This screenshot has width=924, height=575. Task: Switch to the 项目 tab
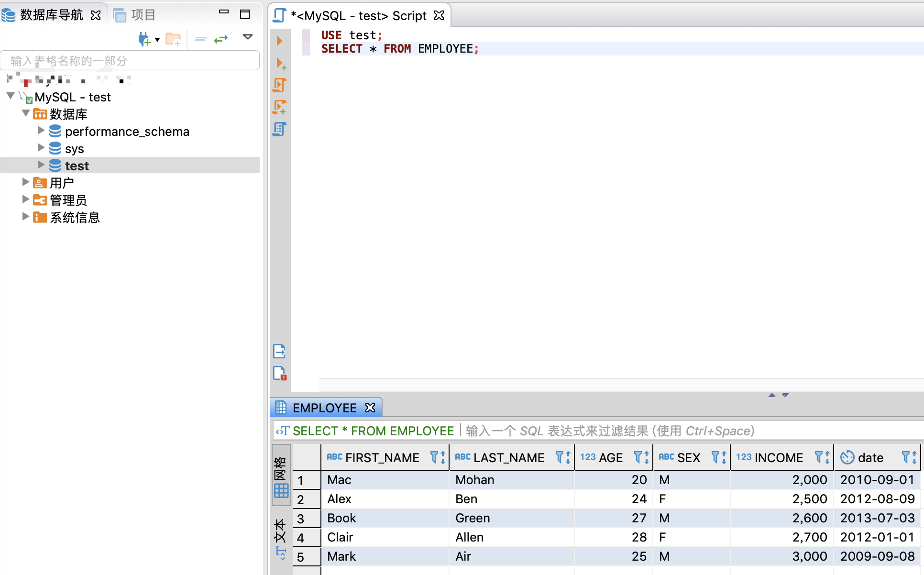coord(142,14)
